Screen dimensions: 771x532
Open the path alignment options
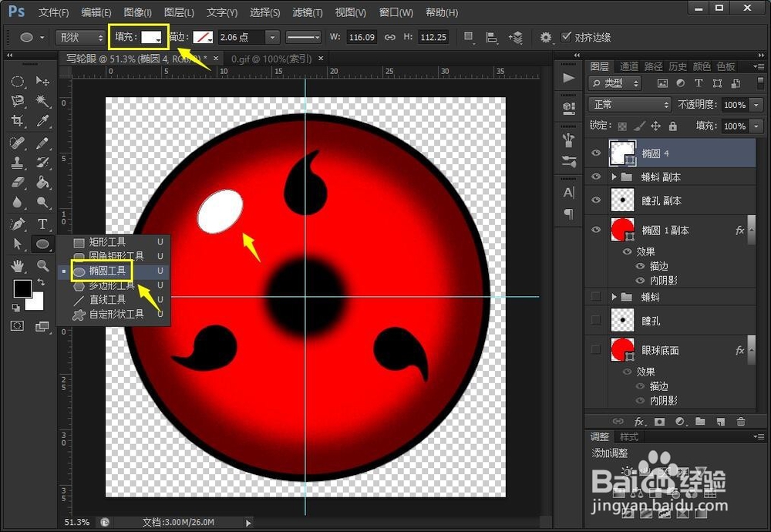[491, 37]
